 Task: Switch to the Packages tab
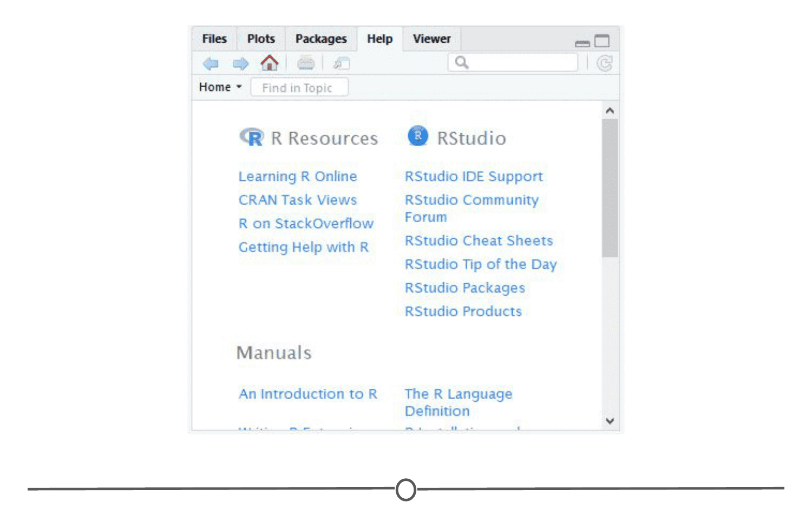tap(321, 39)
